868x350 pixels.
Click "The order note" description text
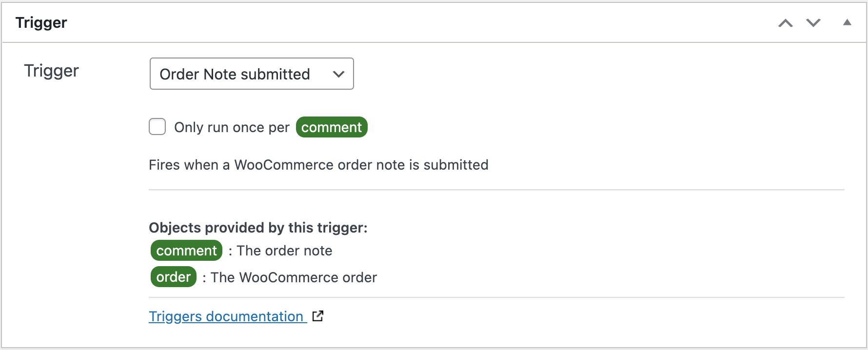point(284,251)
